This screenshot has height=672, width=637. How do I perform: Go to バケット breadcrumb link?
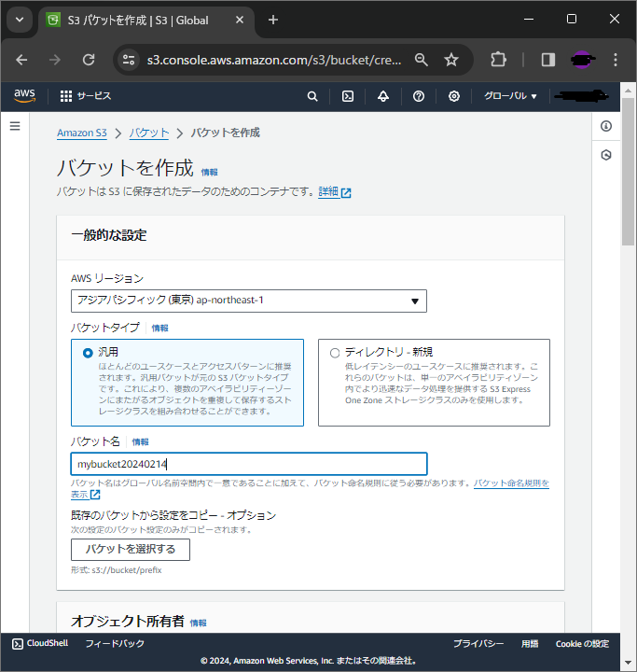pos(149,133)
